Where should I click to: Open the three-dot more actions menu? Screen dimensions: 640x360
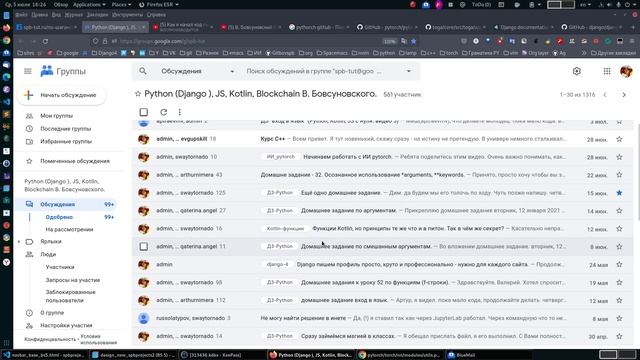pos(180,112)
